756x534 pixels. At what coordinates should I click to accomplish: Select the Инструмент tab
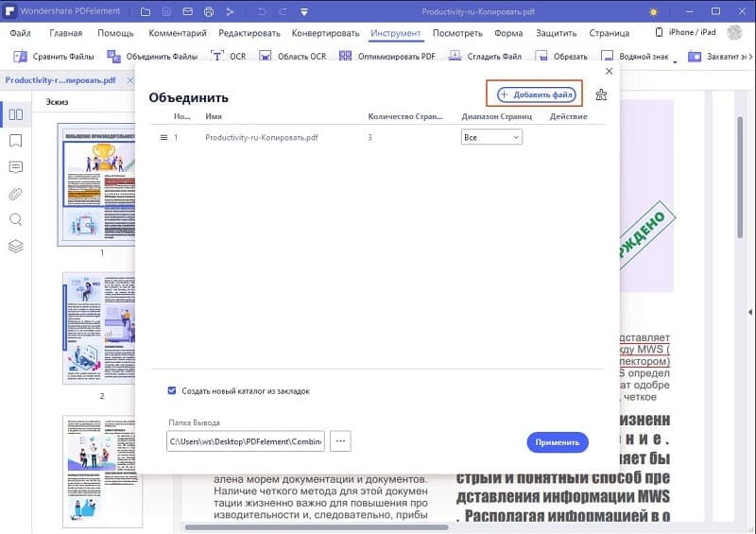coord(396,33)
